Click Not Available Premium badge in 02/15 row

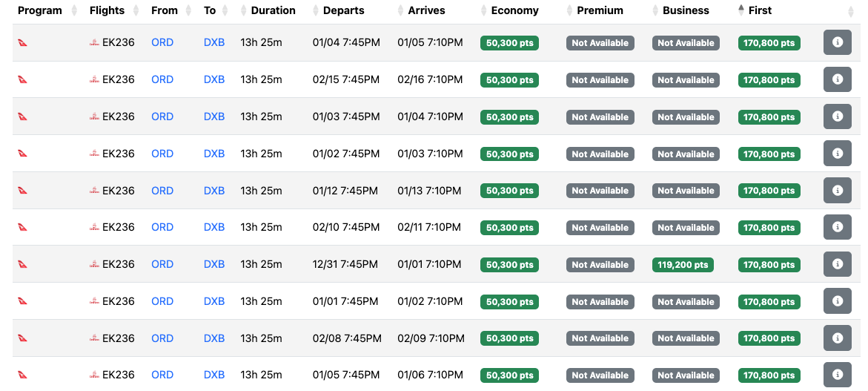click(600, 79)
